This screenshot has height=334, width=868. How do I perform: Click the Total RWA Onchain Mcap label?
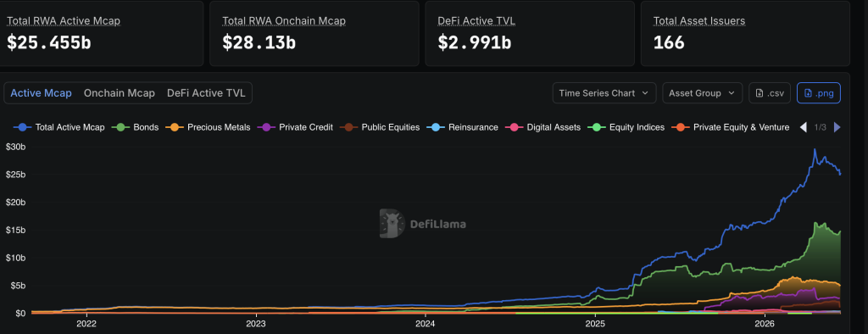tap(284, 21)
